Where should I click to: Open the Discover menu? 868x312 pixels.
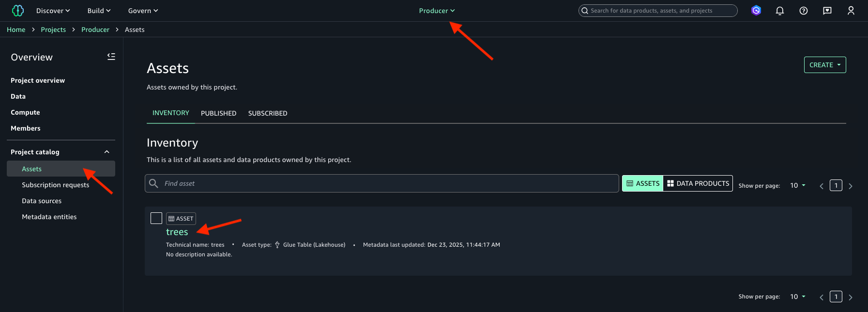(x=53, y=11)
